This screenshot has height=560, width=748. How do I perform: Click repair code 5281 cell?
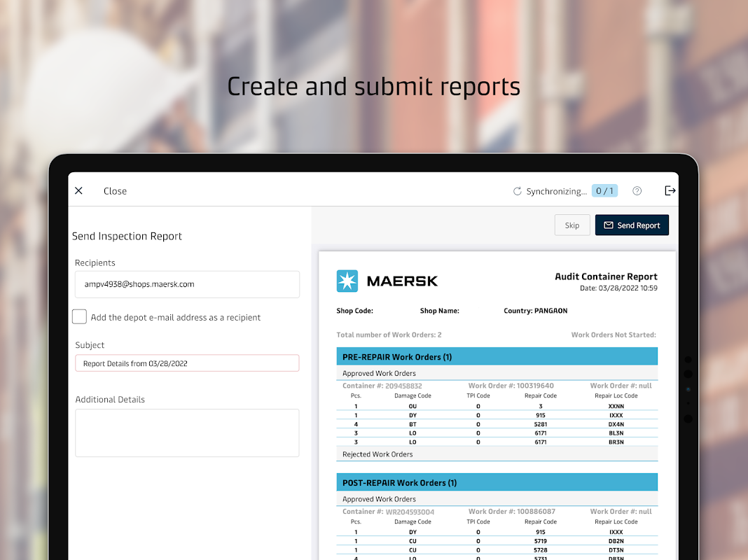tap(541, 424)
